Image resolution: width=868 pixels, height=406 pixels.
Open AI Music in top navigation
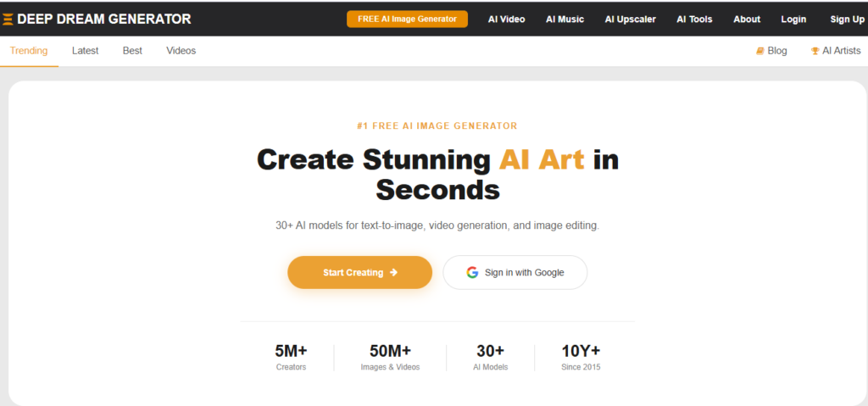[x=565, y=19]
